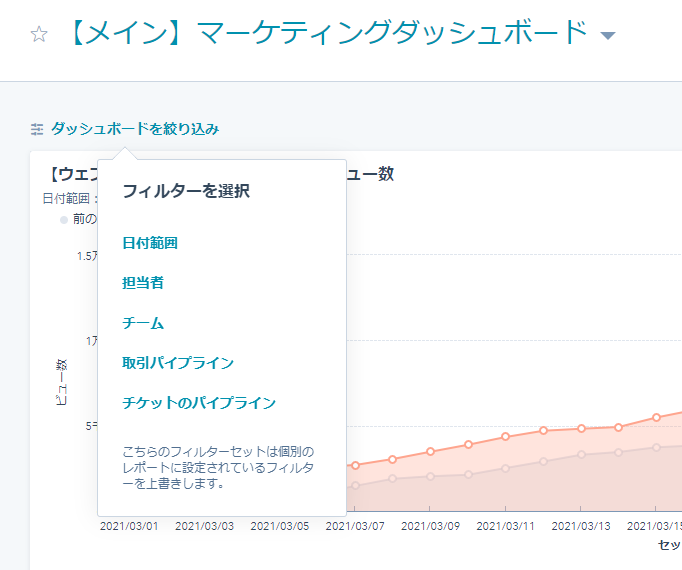Pick the 取引パイプライン filter

pyautogui.click(x=177, y=363)
